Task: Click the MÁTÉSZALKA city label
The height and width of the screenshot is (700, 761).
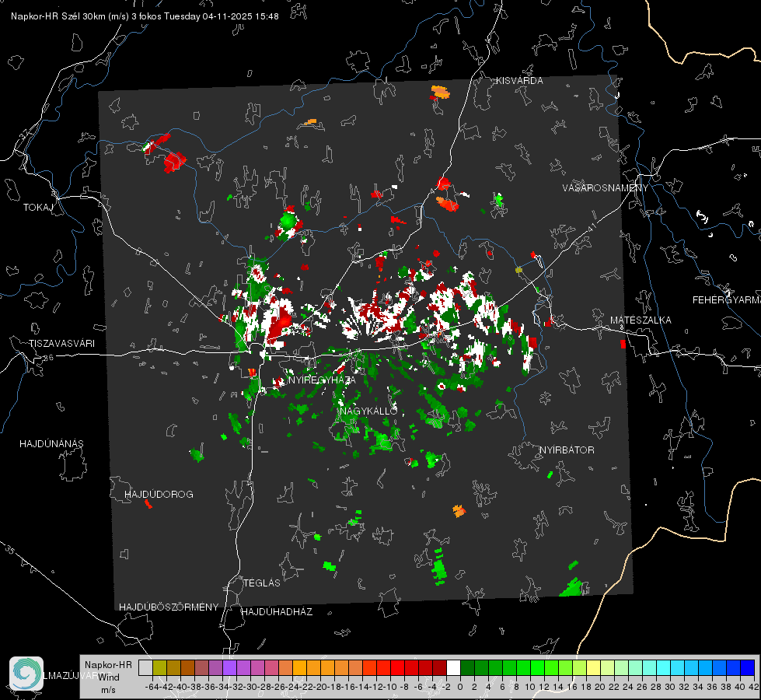Action: [641, 320]
